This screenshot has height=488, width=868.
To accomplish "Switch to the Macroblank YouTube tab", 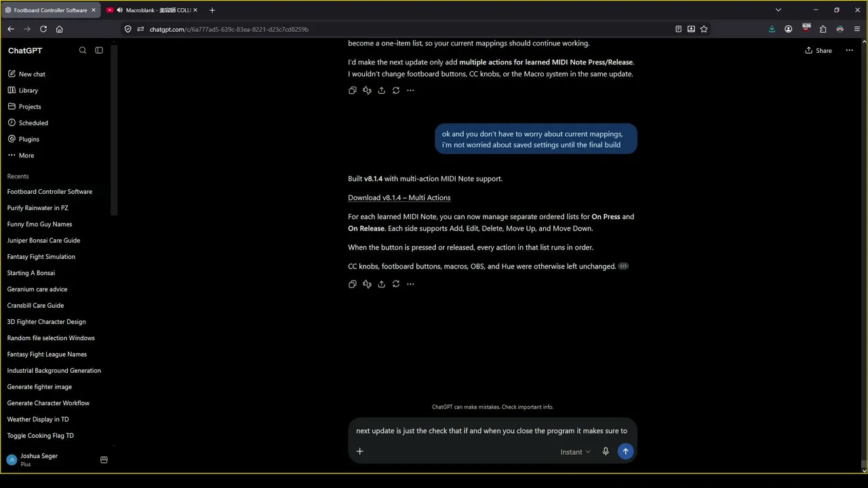I will pyautogui.click(x=153, y=10).
